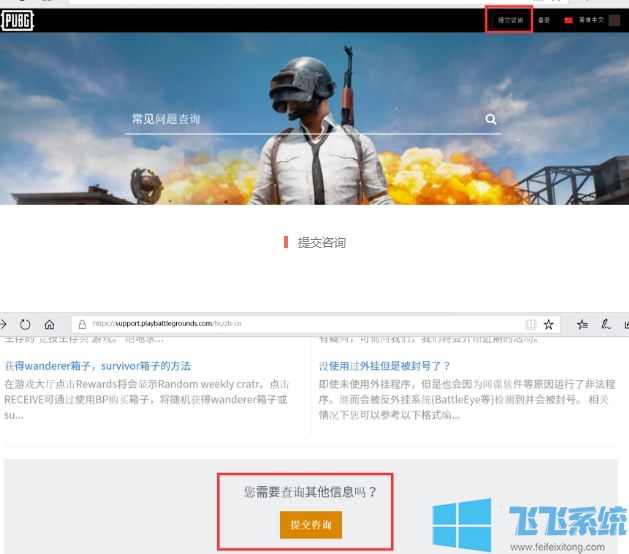Open article 没使用过外挂但是被封号了？
This screenshot has width=629, height=554.
[x=384, y=366]
